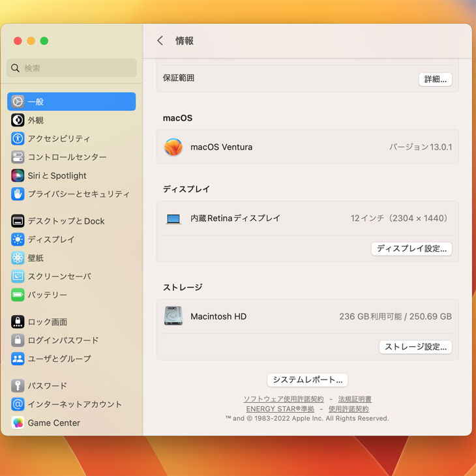Open ENERGY STAR®準拠 link
The image size is (476, 476).
click(280, 409)
